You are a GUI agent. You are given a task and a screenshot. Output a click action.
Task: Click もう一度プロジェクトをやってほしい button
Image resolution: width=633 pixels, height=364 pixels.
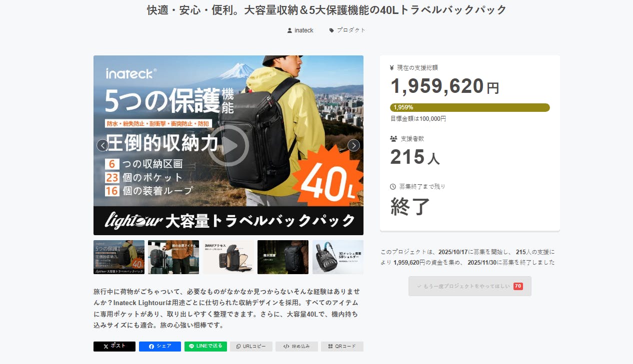tap(469, 286)
